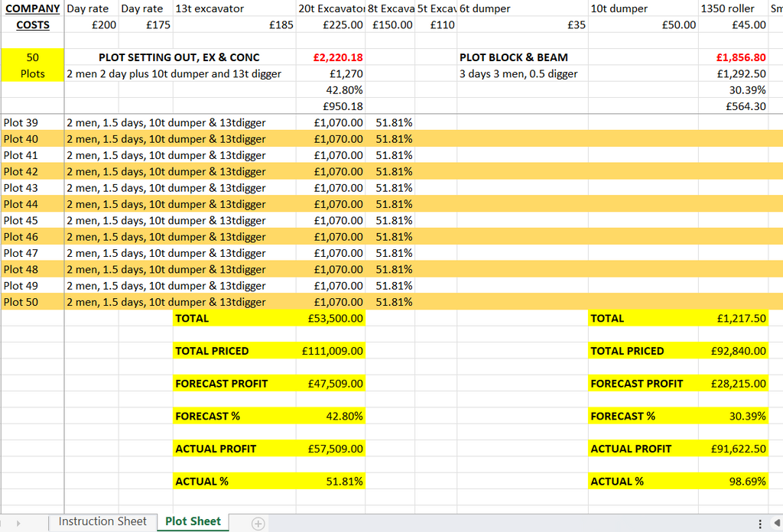
Task: Click the £45.00 cost cell
Action: pyautogui.click(x=733, y=25)
